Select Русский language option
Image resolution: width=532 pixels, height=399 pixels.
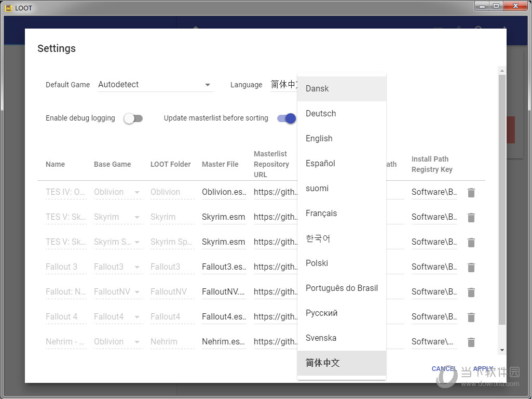coord(342,313)
